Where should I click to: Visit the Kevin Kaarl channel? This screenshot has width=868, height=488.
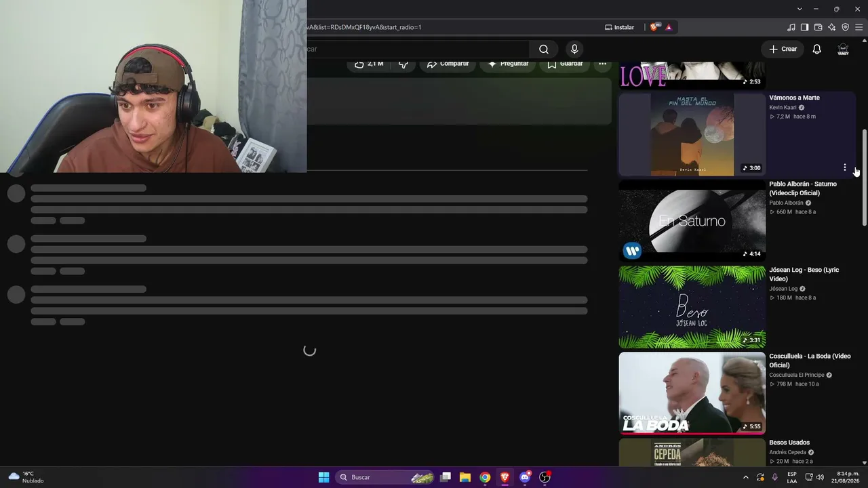[x=783, y=107]
